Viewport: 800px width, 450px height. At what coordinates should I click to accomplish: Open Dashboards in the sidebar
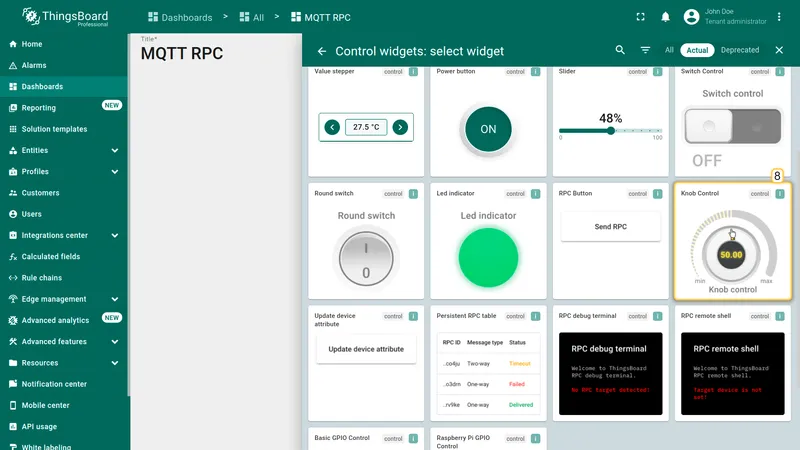64,87
